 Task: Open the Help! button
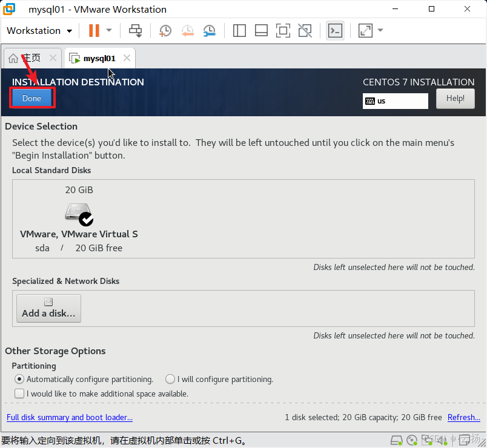(x=455, y=99)
